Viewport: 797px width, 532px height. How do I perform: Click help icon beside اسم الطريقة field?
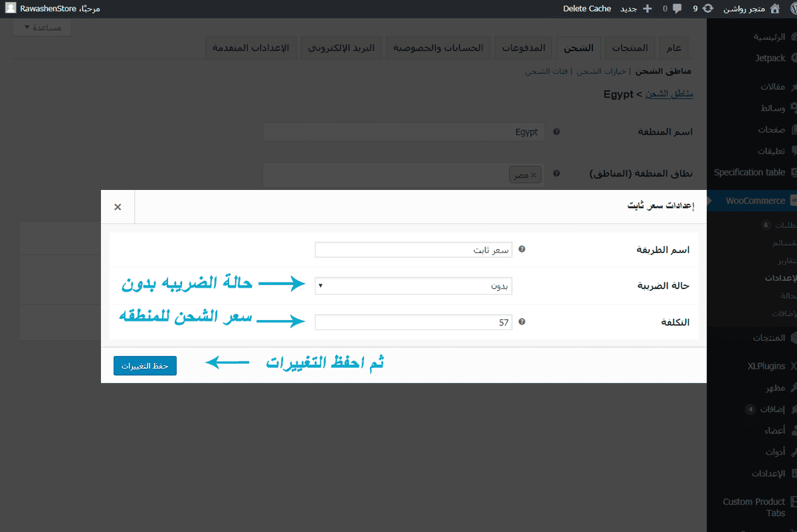click(522, 250)
